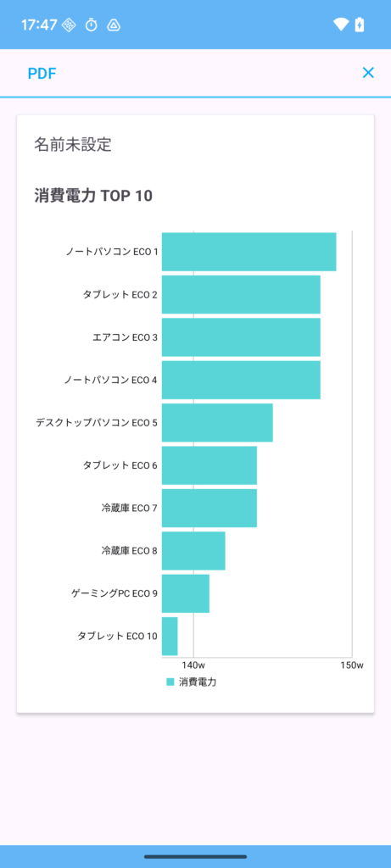Tap the 消費電力 legend label
The image size is (391, 868).
coord(198,682)
